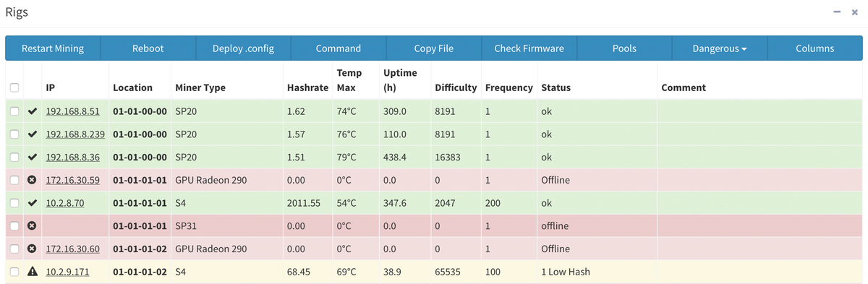Sort by the Status column header
Screen dimensions: 868x284
pyautogui.click(x=556, y=87)
